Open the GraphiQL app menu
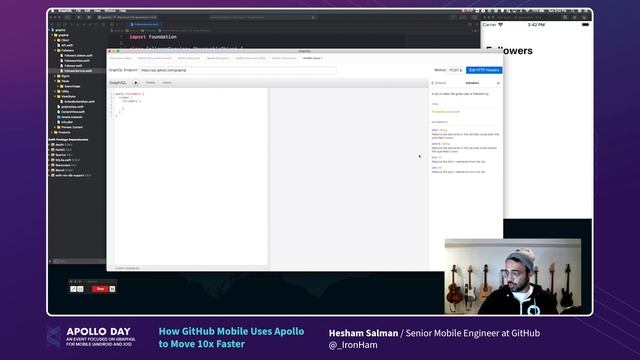The image size is (640, 360). point(65,11)
